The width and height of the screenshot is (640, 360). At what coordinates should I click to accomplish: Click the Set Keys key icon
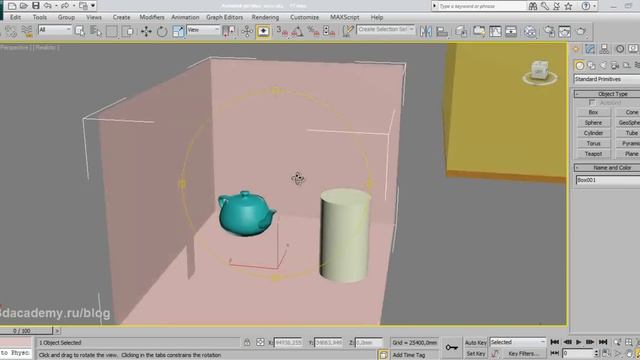click(451, 347)
